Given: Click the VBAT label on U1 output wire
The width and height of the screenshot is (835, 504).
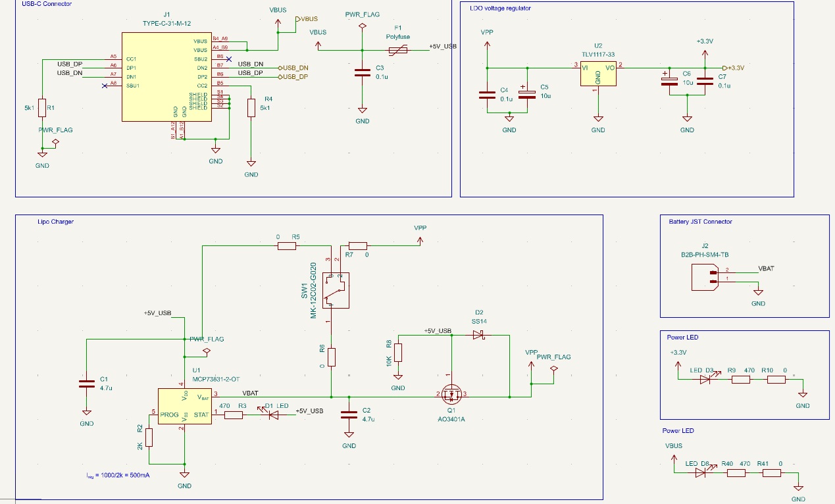Looking at the screenshot, I should pos(250,393).
